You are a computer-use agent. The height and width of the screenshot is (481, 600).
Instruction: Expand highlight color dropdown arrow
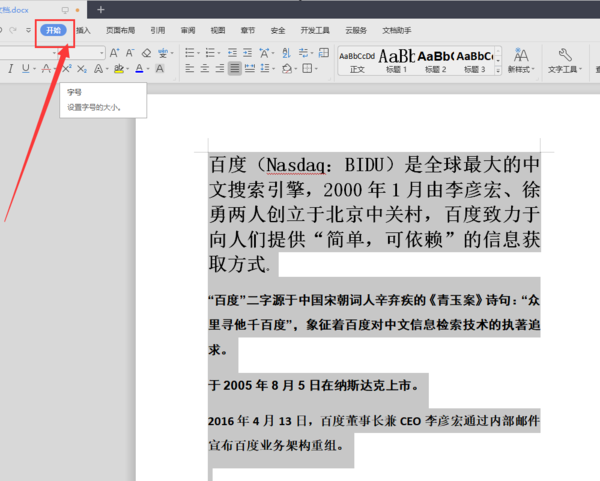127,69
